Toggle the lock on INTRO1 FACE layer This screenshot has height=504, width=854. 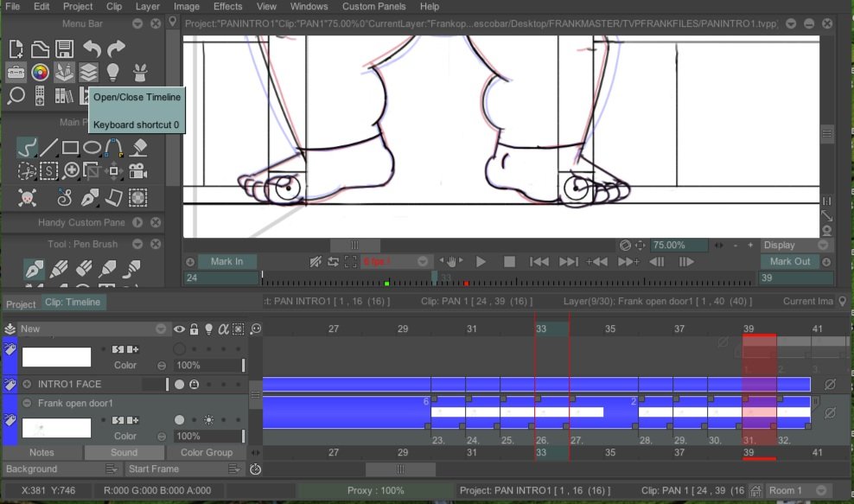coord(194,384)
